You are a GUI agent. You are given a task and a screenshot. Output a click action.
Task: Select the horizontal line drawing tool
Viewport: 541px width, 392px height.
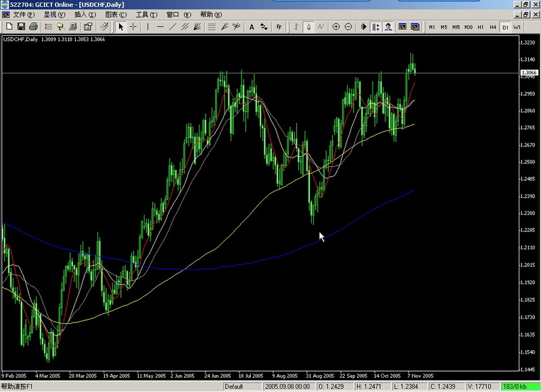tap(162, 26)
